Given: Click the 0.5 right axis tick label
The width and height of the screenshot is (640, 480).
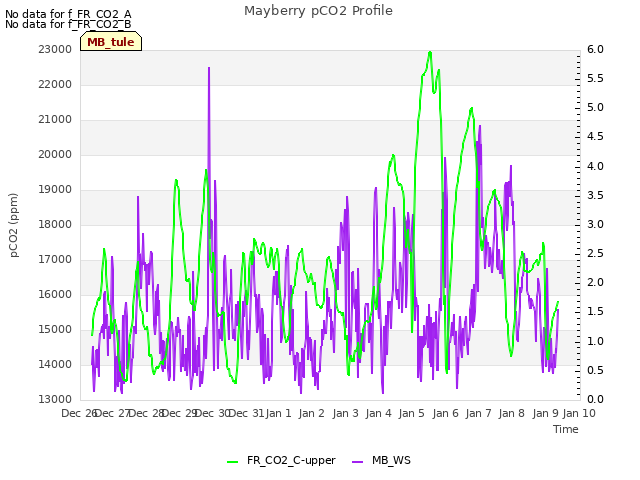Looking at the screenshot, I should (595, 370).
